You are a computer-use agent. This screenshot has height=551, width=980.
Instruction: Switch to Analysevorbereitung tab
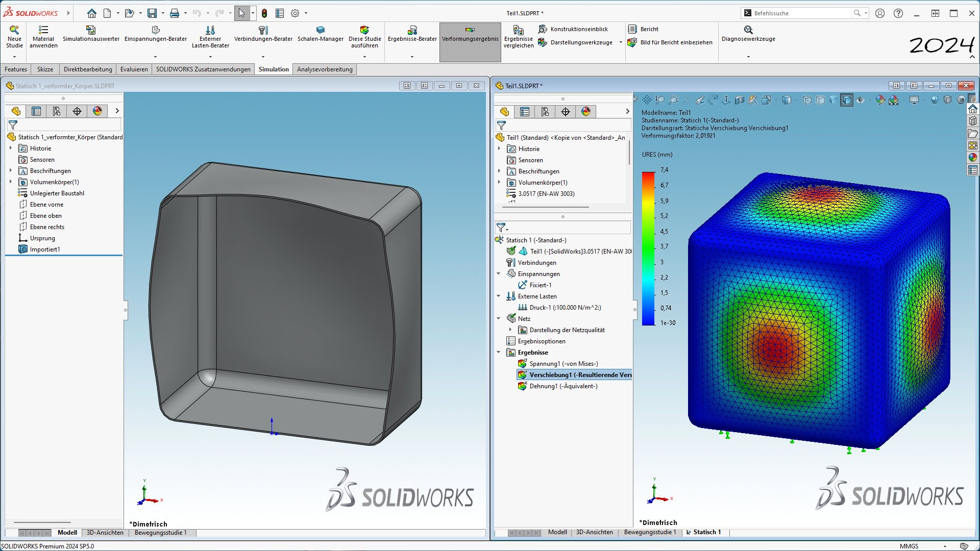325,69
